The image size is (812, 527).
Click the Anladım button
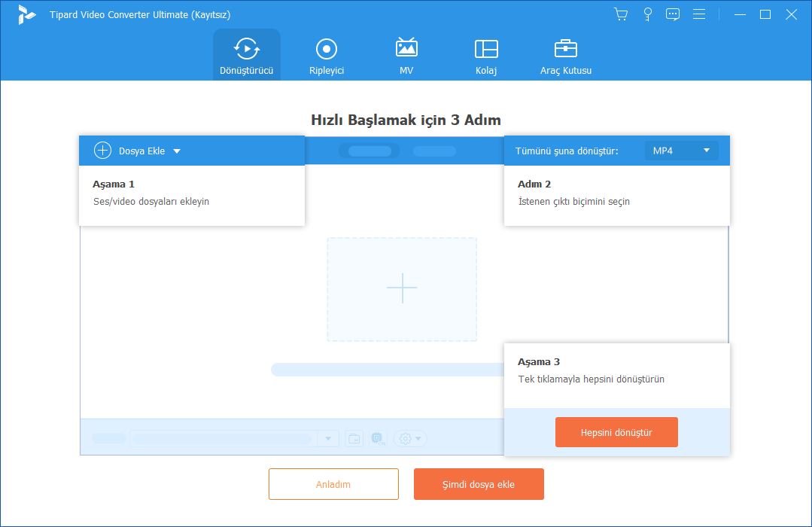(x=333, y=484)
